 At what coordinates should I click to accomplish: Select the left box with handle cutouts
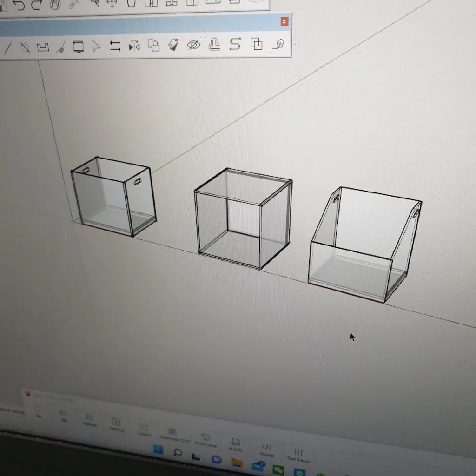coord(114,197)
